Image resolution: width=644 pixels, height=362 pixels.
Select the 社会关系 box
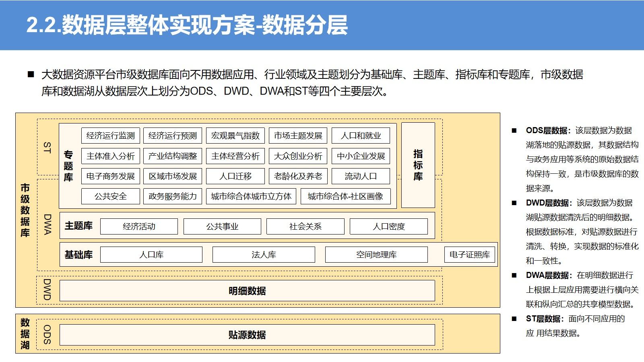tap(305, 226)
